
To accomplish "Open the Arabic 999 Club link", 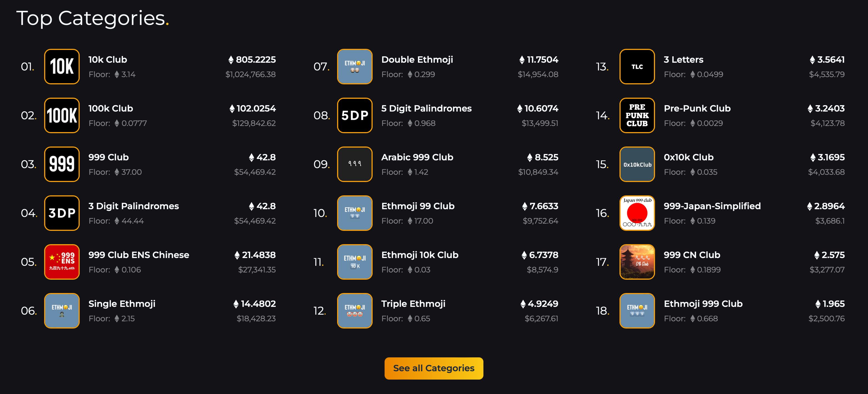I will pos(417,157).
